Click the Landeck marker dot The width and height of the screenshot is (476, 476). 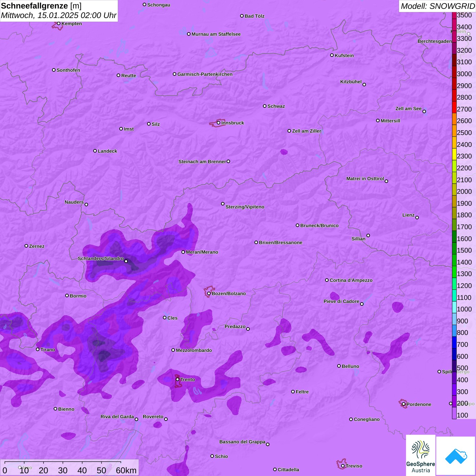coord(95,151)
